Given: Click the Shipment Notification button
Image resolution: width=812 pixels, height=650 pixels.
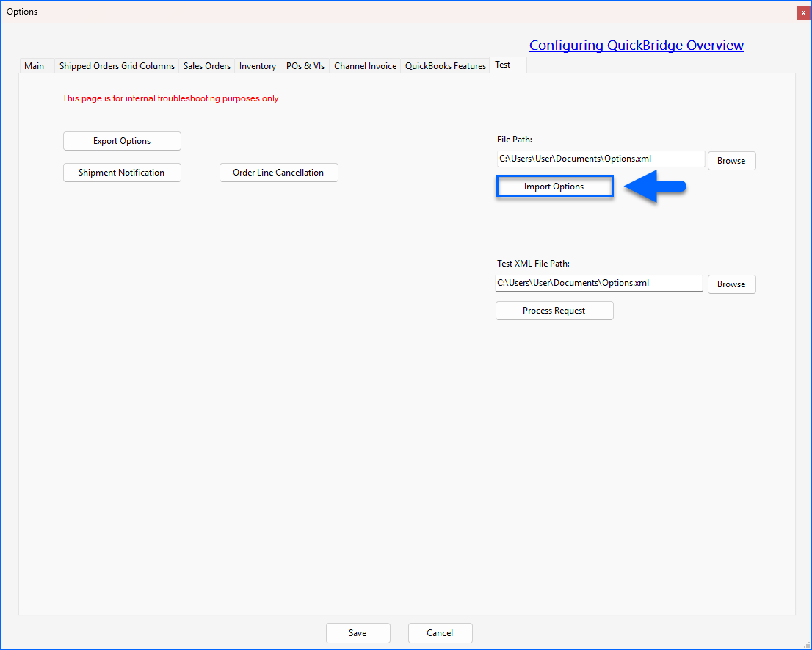Looking at the screenshot, I should [122, 173].
